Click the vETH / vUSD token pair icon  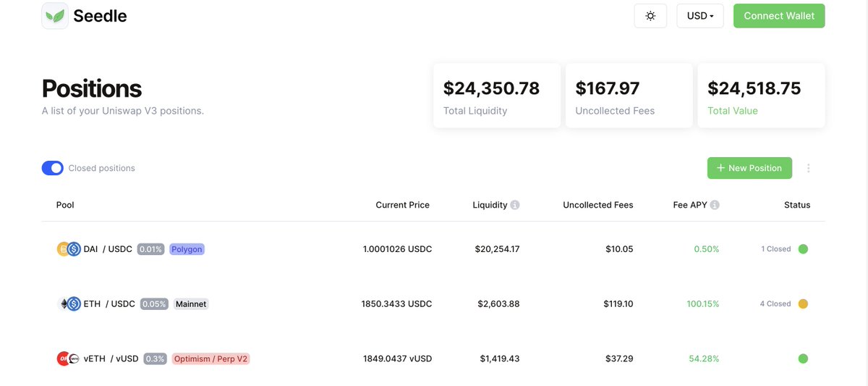[69, 358]
